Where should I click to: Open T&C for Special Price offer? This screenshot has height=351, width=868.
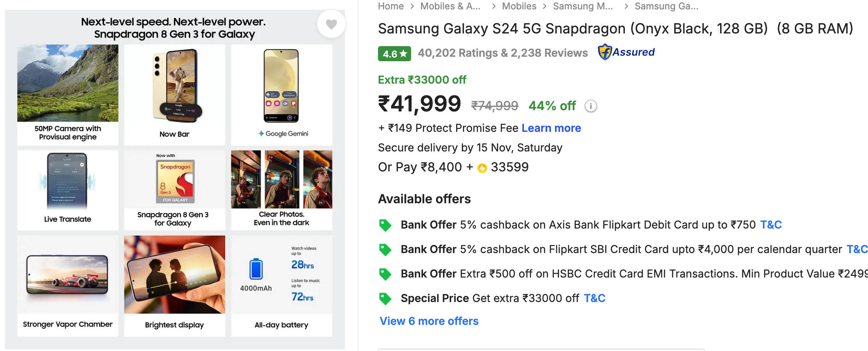tap(594, 298)
